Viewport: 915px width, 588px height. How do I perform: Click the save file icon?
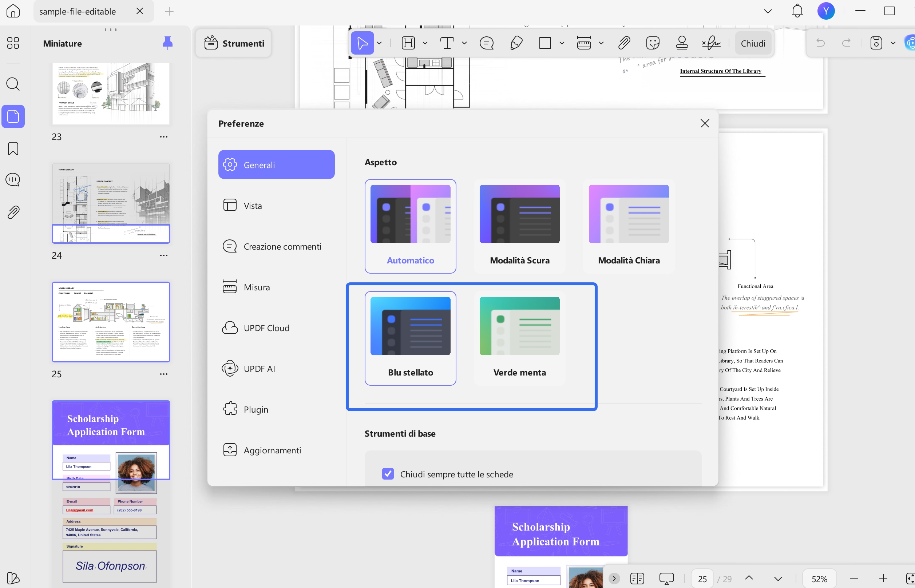[x=876, y=43]
